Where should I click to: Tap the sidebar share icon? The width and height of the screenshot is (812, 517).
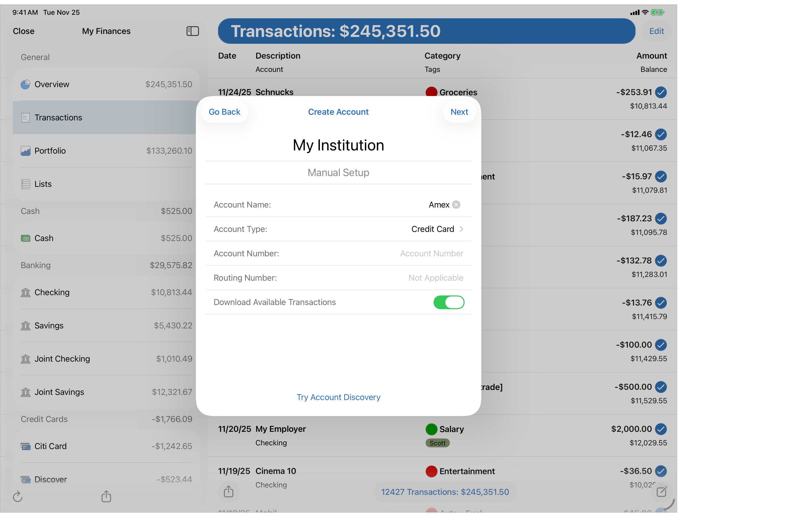click(x=106, y=496)
